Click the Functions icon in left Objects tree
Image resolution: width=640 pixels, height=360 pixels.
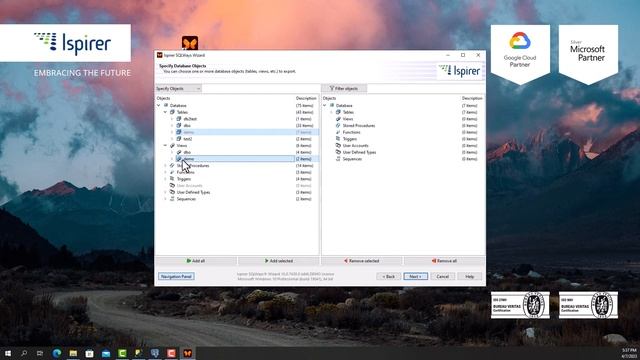[172, 172]
